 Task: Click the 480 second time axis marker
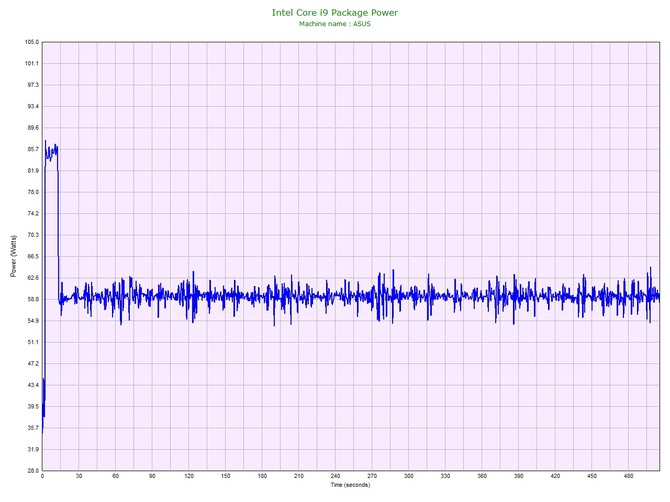coord(628,477)
